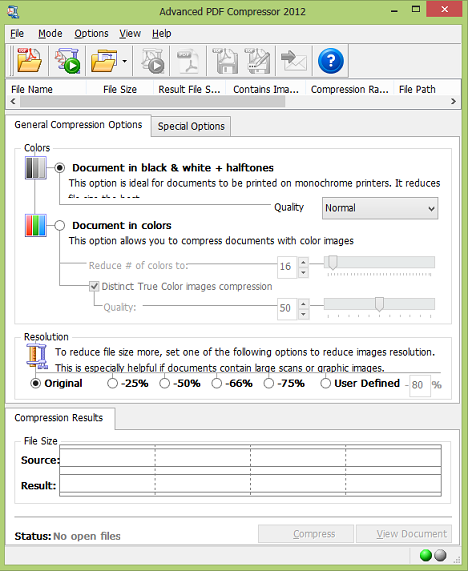The height and width of the screenshot is (571, 468).
Task: Open the Options menu
Action: click(91, 34)
